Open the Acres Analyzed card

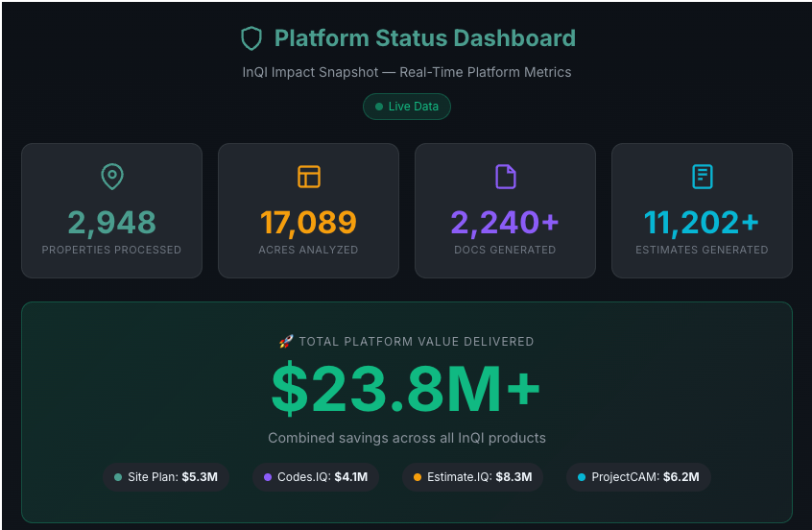309,211
